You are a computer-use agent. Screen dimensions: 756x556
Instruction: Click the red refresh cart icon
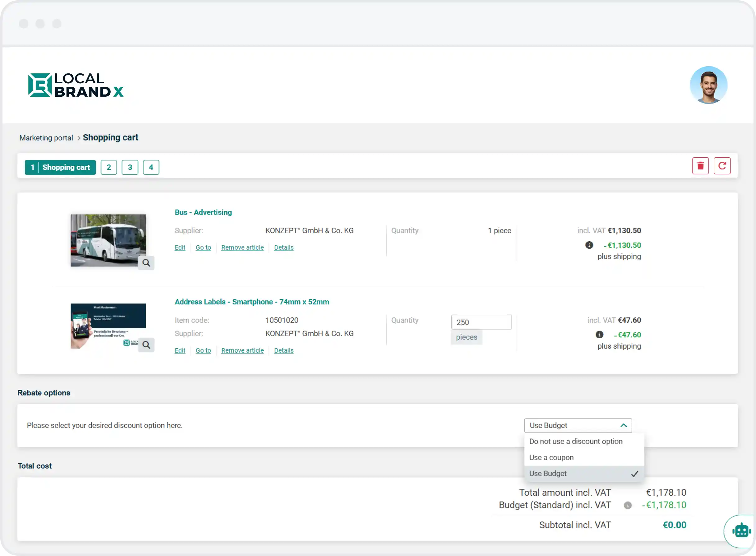click(722, 166)
